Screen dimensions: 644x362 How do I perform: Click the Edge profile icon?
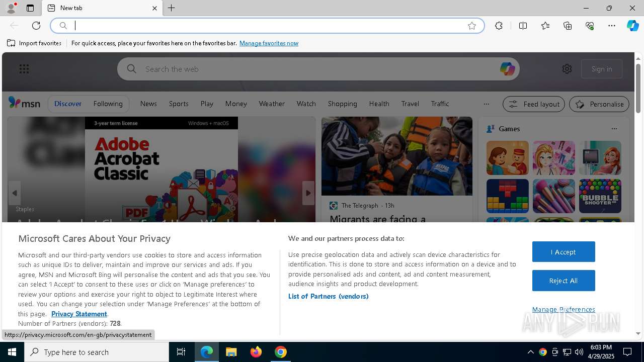pos(11,8)
